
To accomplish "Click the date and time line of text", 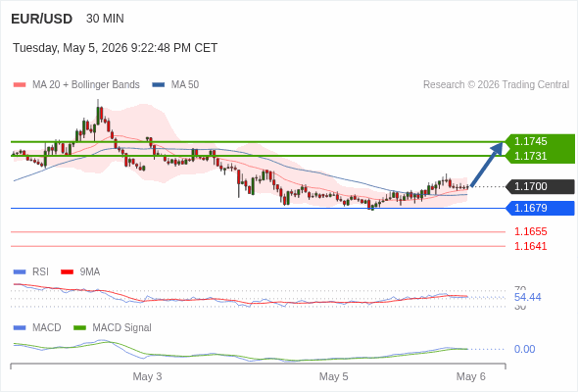I will click(x=115, y=48).
